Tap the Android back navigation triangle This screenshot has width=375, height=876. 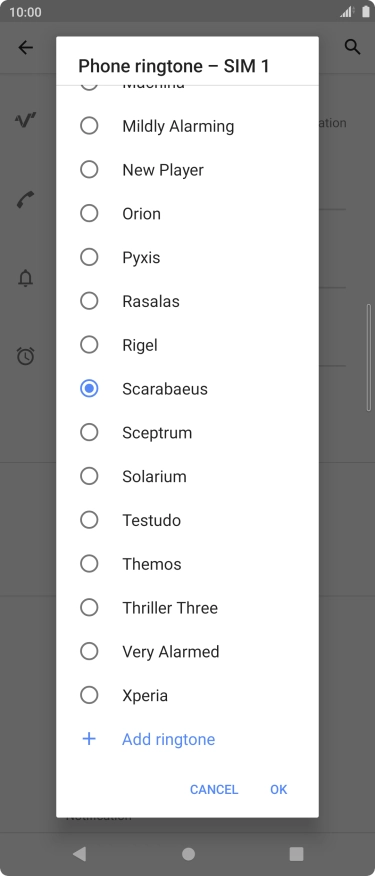(79, 853)
